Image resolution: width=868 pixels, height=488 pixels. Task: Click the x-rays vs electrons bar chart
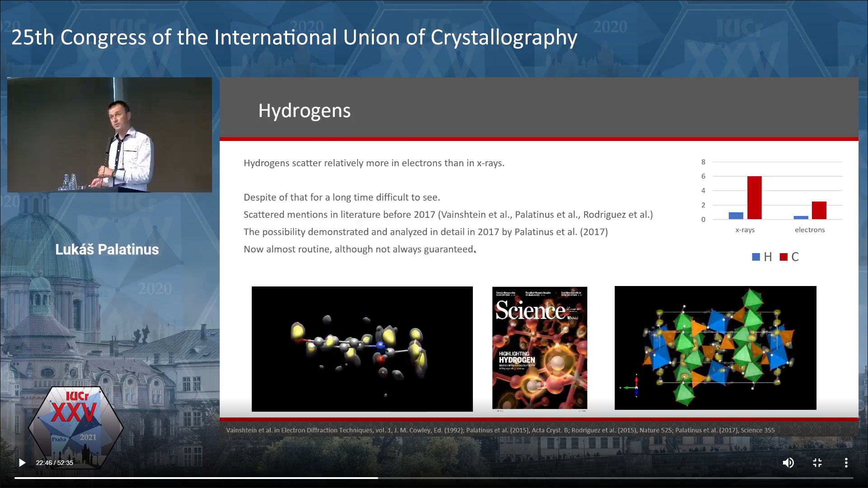pos(771,196)
